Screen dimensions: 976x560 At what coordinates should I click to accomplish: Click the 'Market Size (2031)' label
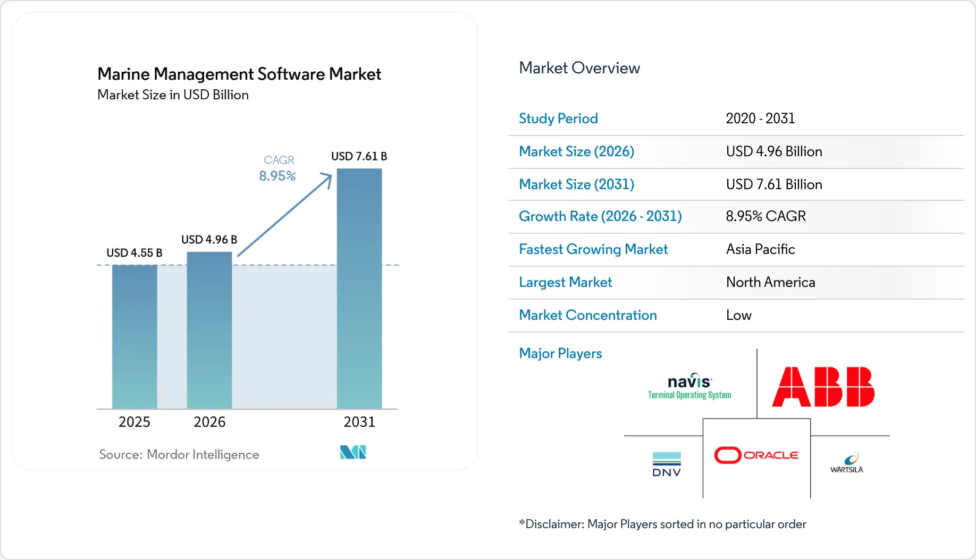pyautogui.click(x=577, y=184)
